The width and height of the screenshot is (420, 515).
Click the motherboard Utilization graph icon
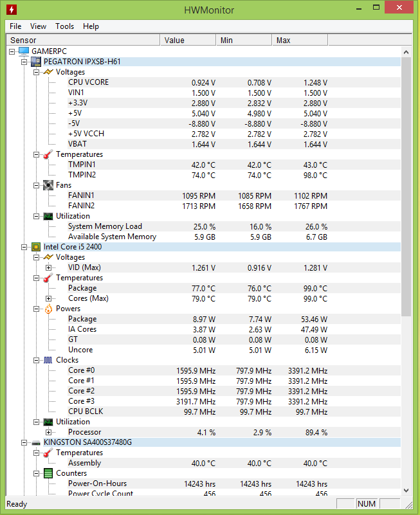pyautogui.click(x=48, y=216)
